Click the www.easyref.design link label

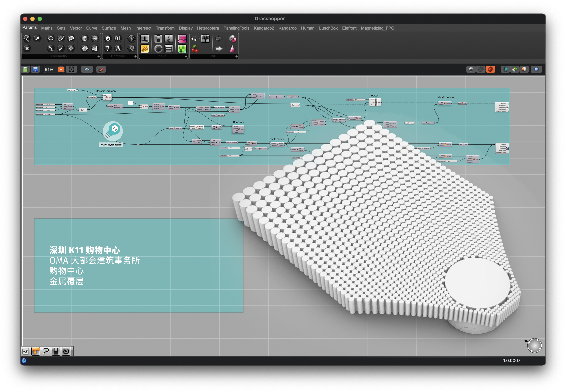tap(111, 145)
